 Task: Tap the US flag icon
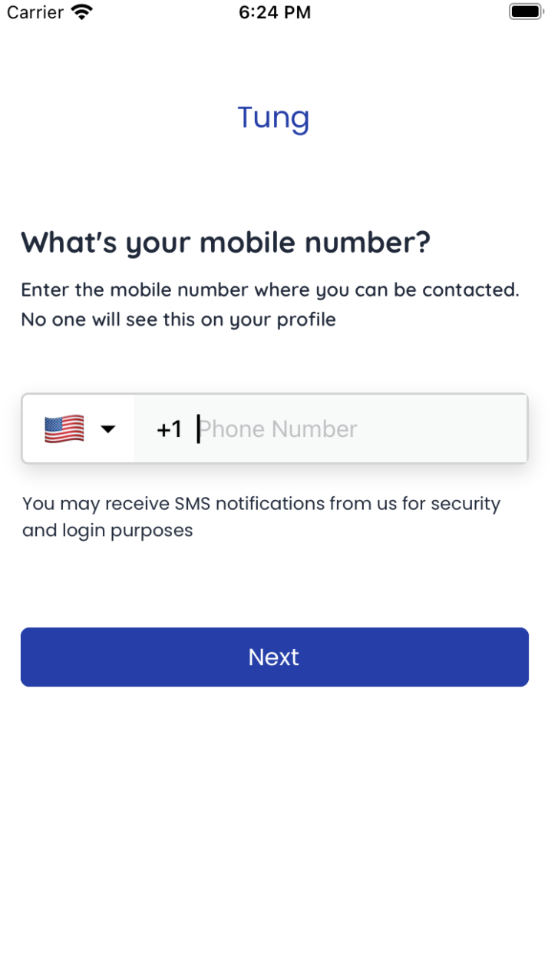click(x=64, y=429)
